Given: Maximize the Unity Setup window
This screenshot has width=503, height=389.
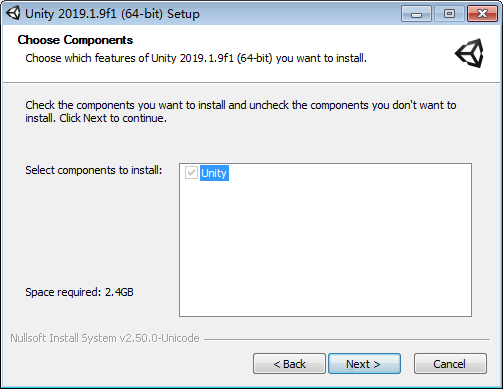Looking at the screenshot, I should coord(449,14).
